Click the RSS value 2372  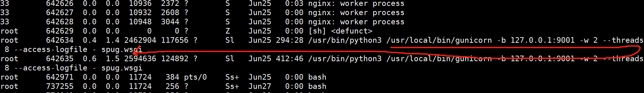pyautogui.click(x=170, y=4)
